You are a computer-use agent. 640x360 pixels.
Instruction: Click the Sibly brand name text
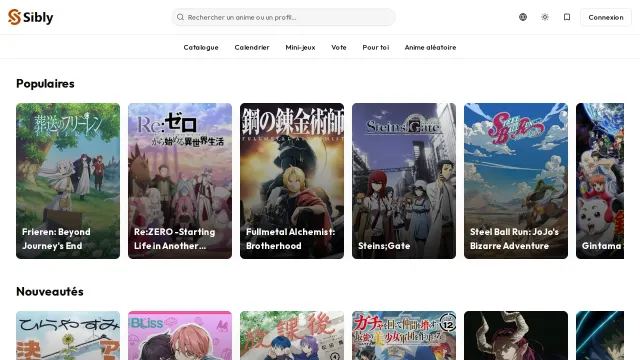pyautogui.click(x=38, y=18)
